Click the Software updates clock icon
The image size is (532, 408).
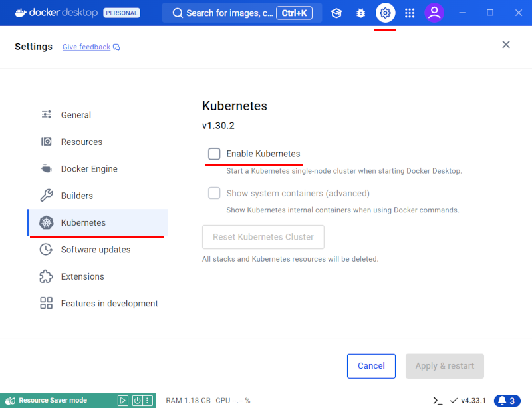[x=46, y=249]
